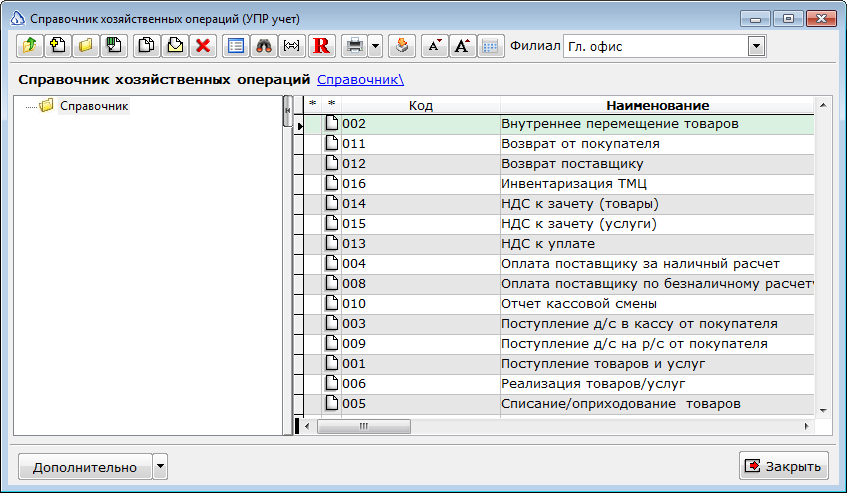Expand the Филиал combo box

(x=756, y=46)
